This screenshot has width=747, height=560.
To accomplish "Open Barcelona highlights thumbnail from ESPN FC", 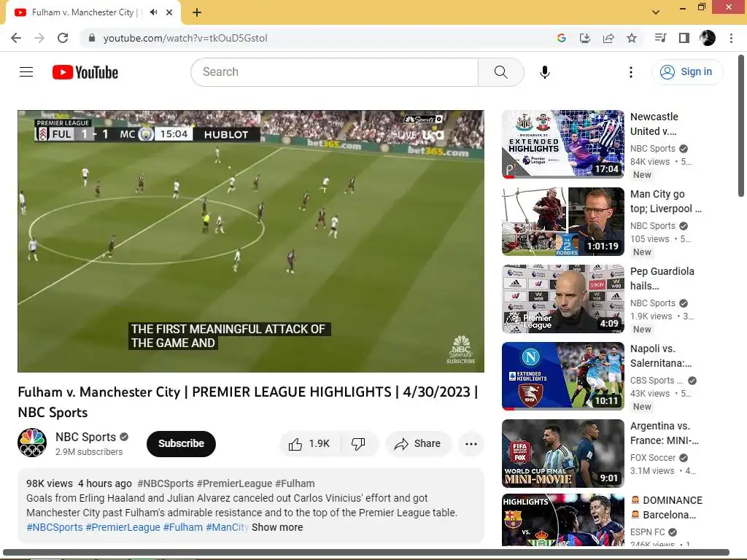I will click(563, 520).
